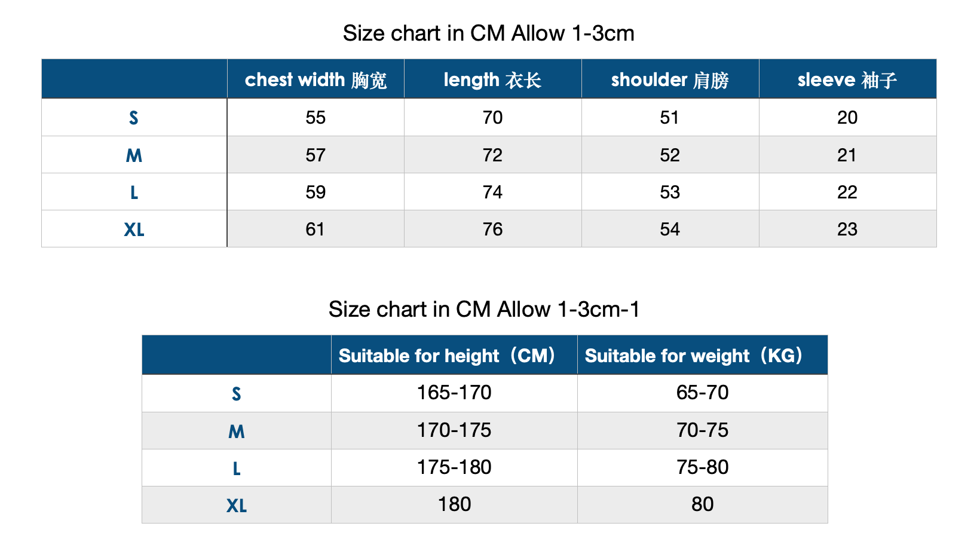Image resolution: width=980 pixels, height=557 pixels.
Task: Select the XL row label in the measurements table
Action: coord(134,229)
